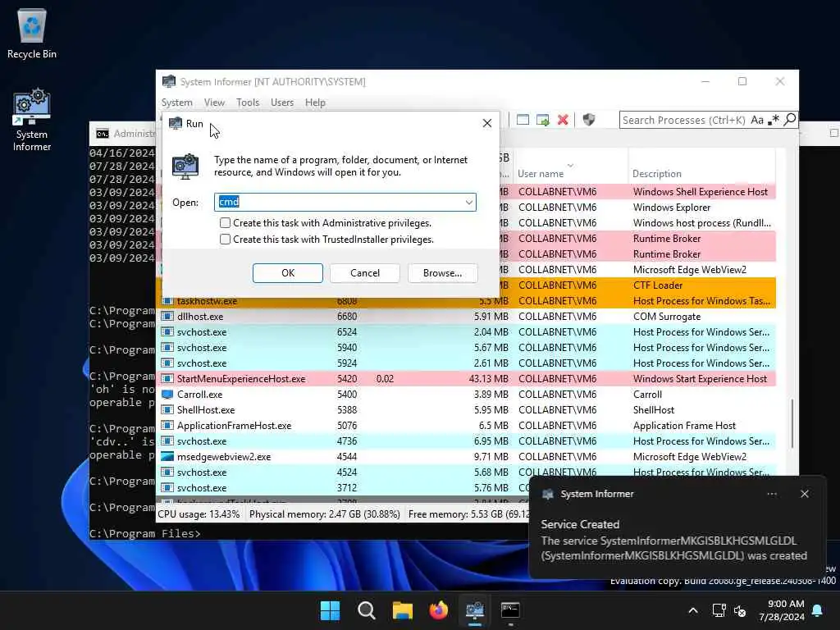Select the Carroll.exe process row
The width and height of the screenshot is (840, 630).
point(466,395)
